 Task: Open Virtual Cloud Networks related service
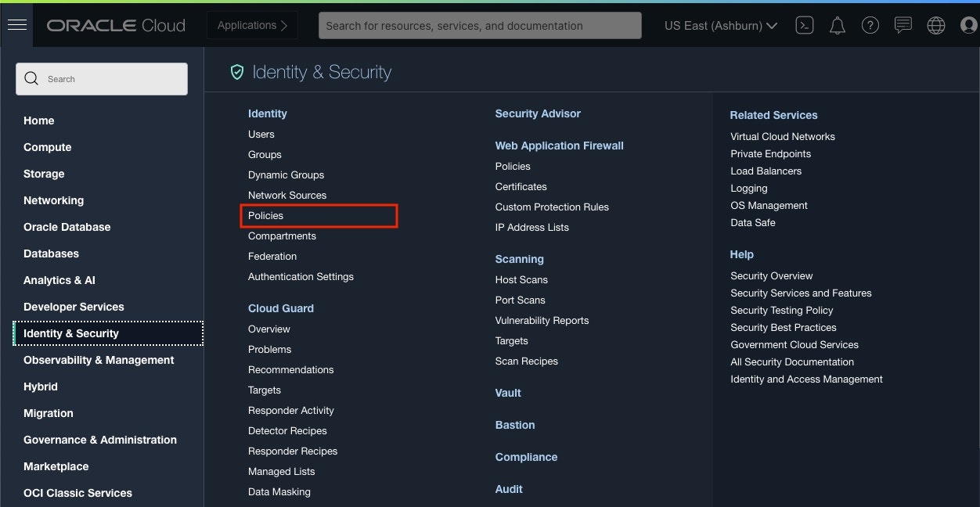point(783,137)
